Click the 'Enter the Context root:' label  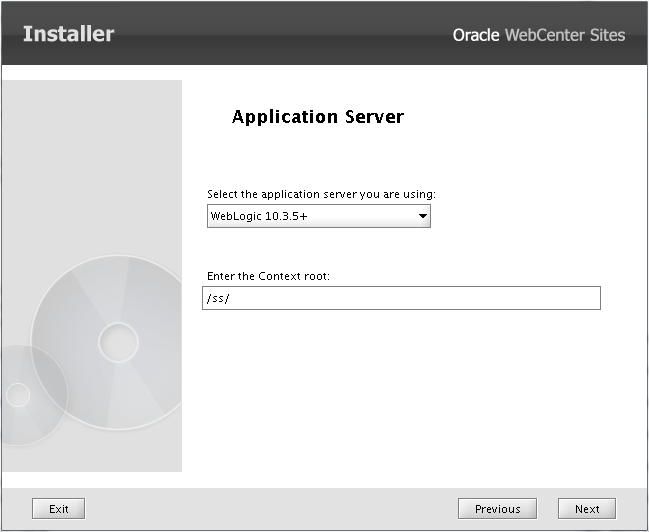268,276
